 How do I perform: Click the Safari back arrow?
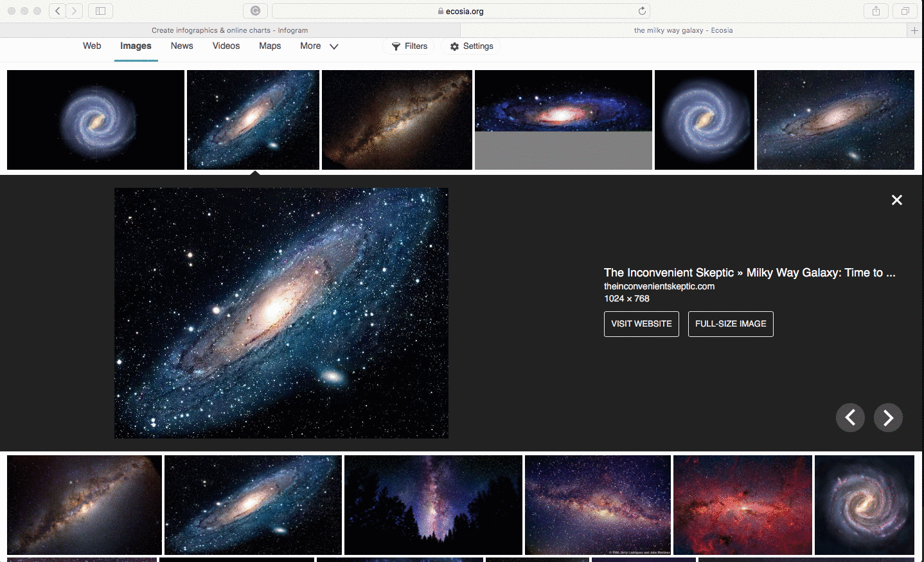point(58,11)
